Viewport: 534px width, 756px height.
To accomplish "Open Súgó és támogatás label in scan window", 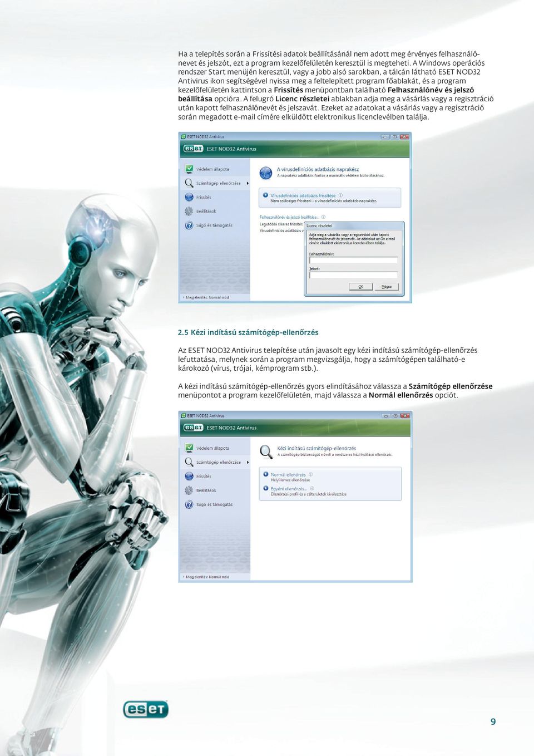I will pyautogui.click(x=215, y=505).
